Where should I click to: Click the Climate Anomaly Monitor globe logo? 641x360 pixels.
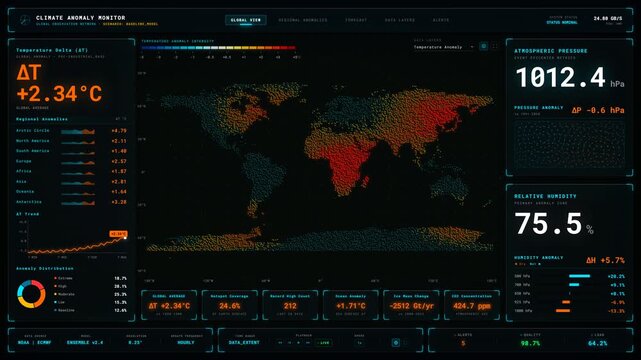[x=25, y=20]
